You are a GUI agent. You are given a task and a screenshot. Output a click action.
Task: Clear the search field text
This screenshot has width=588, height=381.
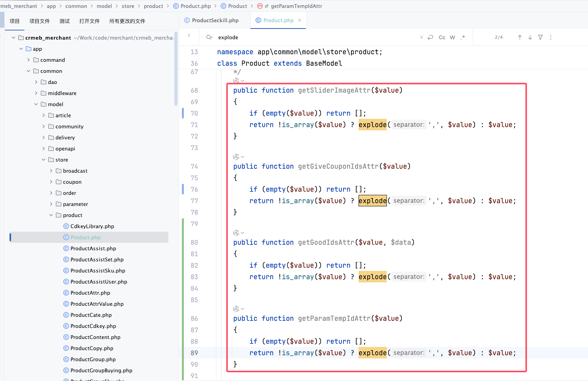click(x=422, y=37)
